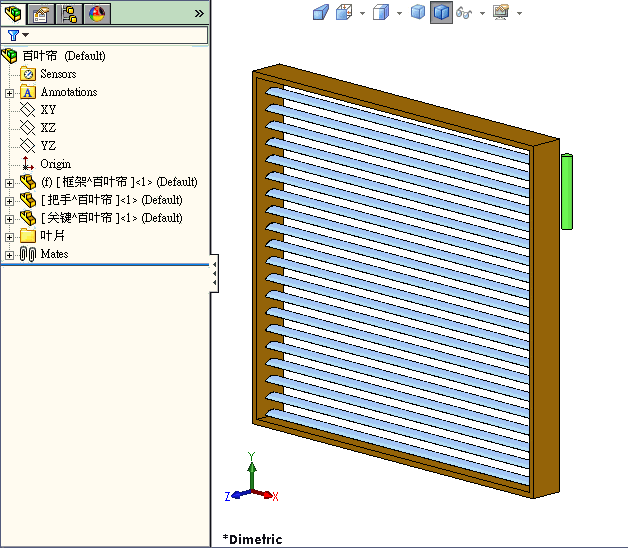Open Section View dropdown arrow
628x548 pixels.
(x=362, y=14)
